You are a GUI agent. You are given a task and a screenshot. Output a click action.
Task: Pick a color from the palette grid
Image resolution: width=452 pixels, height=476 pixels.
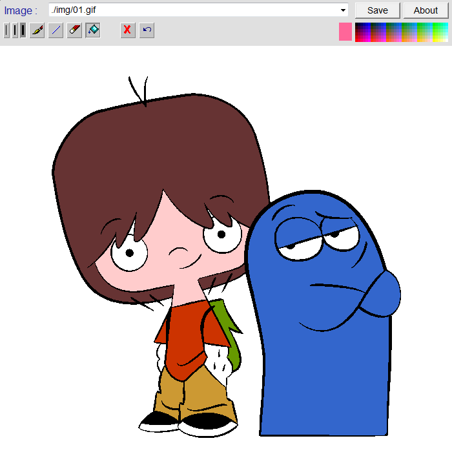402,32
